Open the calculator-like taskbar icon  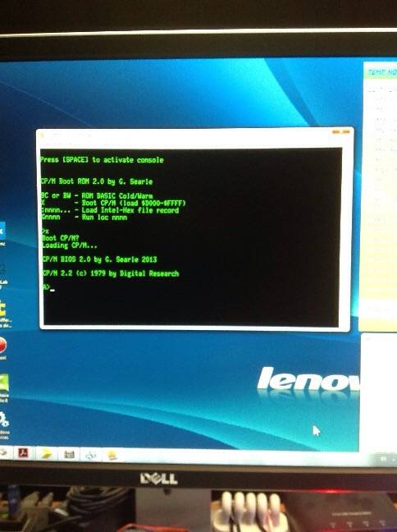[69, 454]
